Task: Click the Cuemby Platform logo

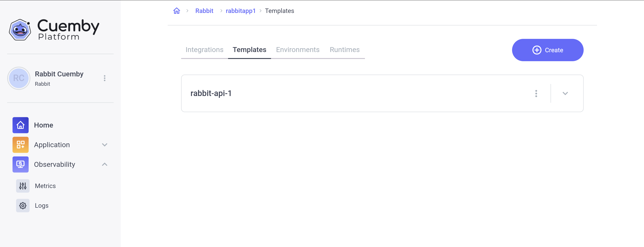Action: [54, 30]
